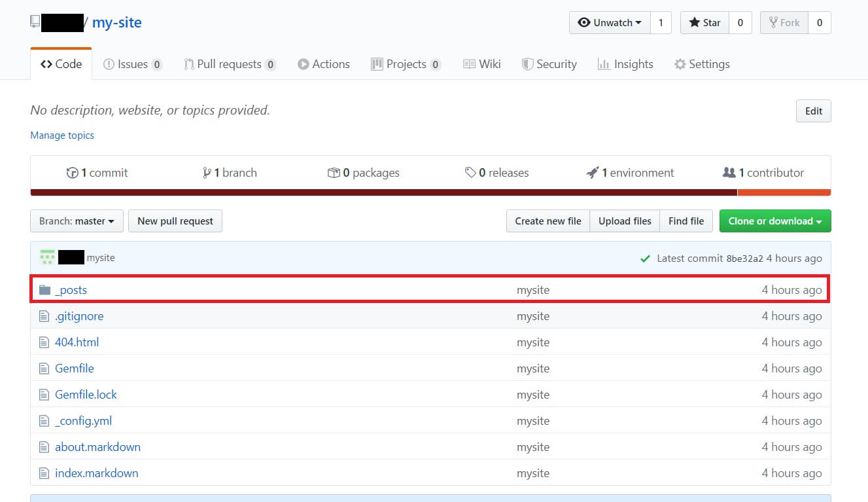Click the stargazers count next to Star

click(740, 23)
